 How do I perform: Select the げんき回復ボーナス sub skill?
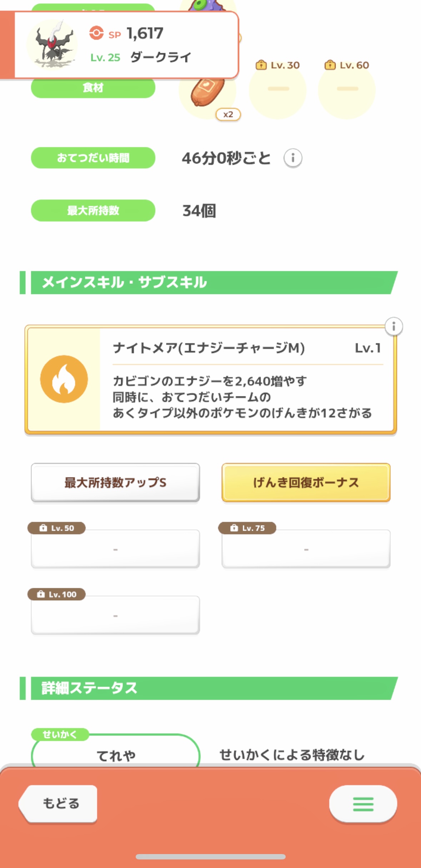pos(306,482)
